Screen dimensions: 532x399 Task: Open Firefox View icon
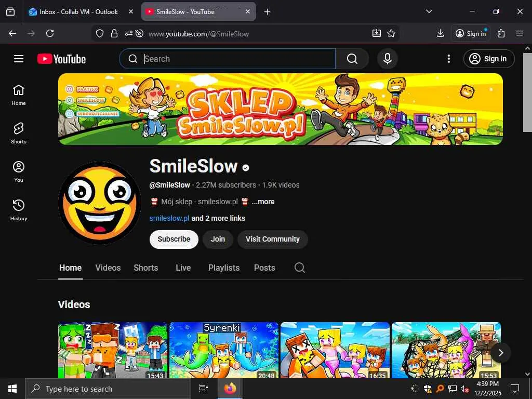click(10, 11)
